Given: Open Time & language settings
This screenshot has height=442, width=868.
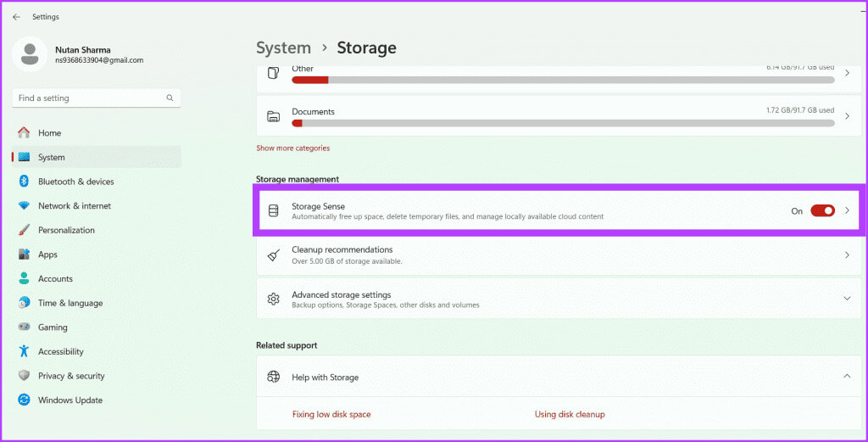Looking at the screenshot, I should tap(97, 303).
